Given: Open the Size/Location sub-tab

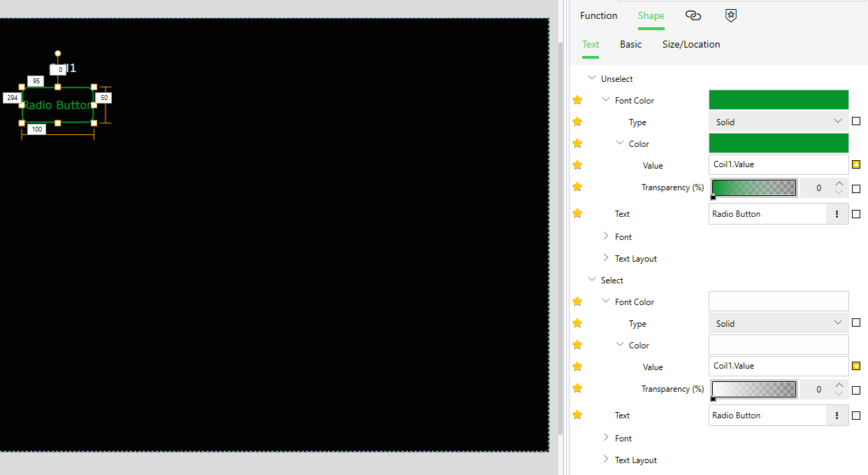Looking at the screenshot, I should pyautogui.click(x=691, y=44).
